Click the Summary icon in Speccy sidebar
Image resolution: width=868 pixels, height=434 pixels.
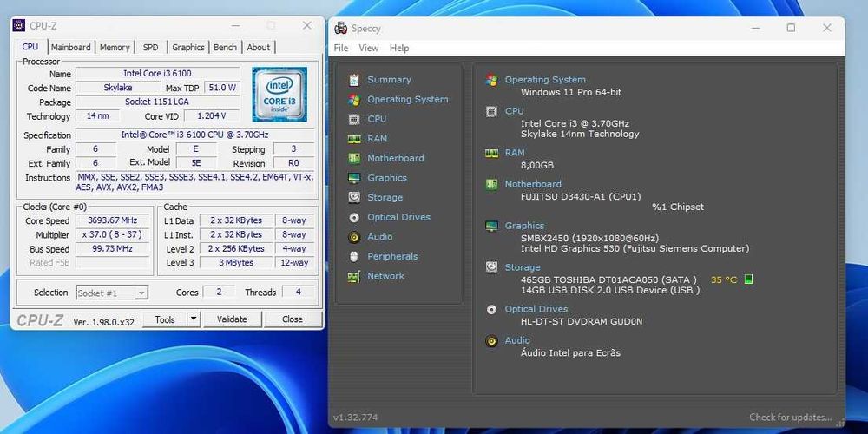[x=354, y=80]
